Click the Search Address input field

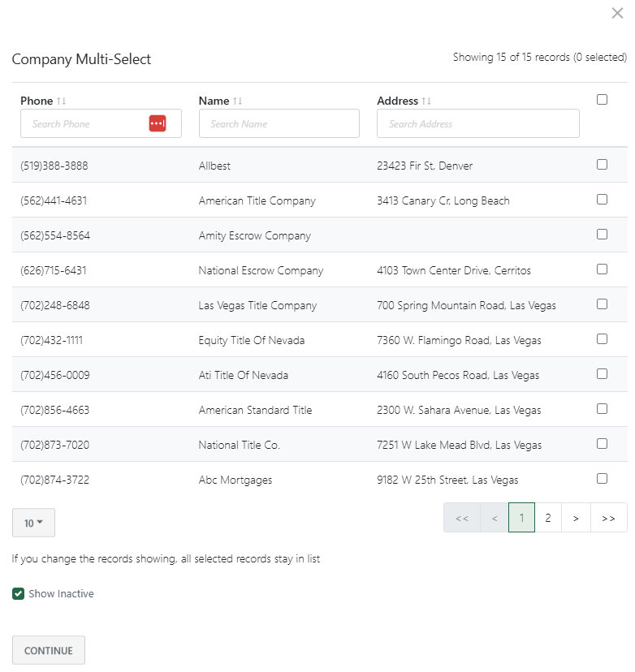pos(477,123)
